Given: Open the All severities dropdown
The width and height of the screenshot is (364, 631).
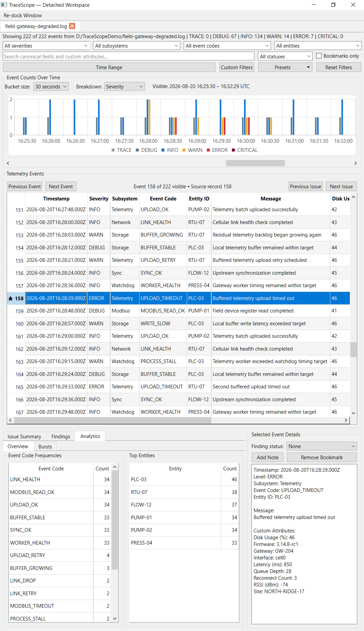Looking at the screenshot, I should click(x=47, y=46).
